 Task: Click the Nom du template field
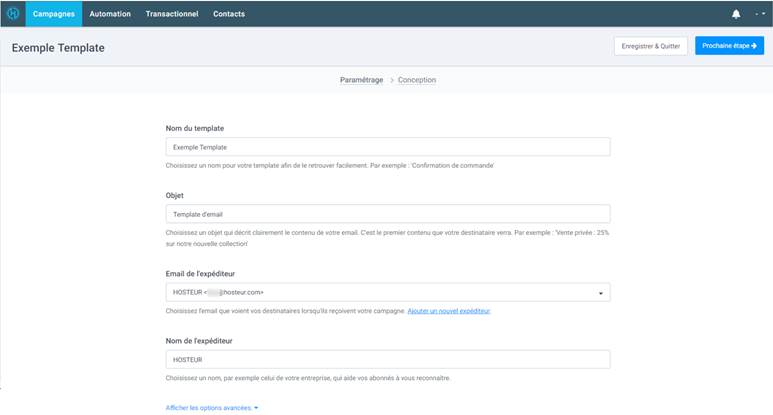click(x=387, y=147)
